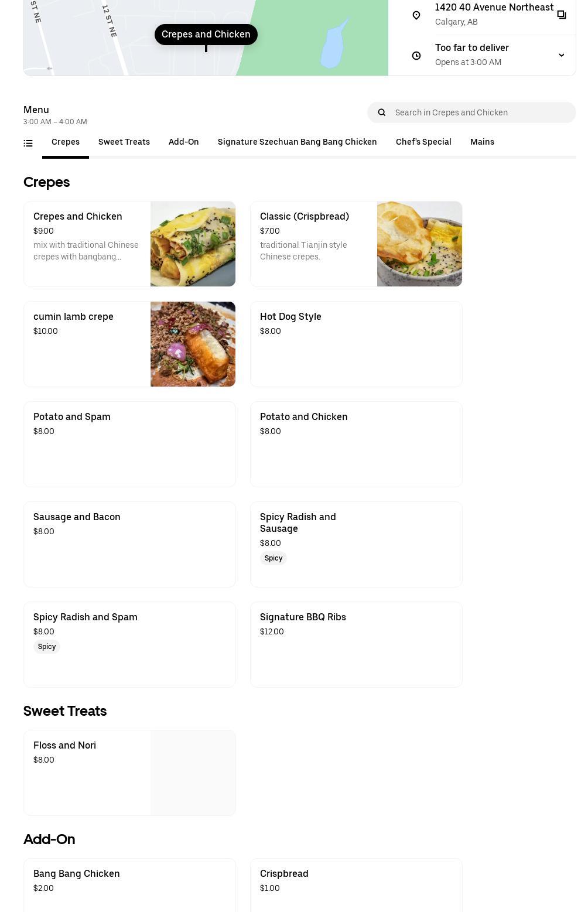Switch to the Sweet Treats tab
The image size is (588, 912).
124,142
